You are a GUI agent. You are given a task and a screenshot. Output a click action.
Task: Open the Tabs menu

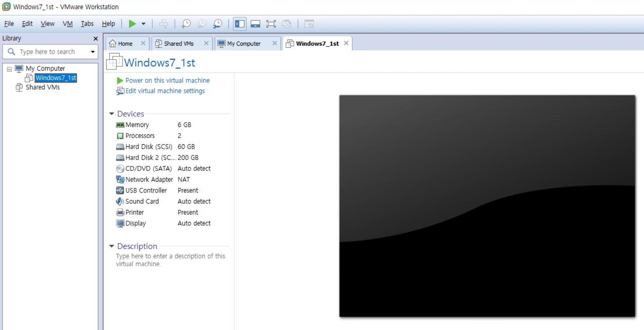(87, 24)
